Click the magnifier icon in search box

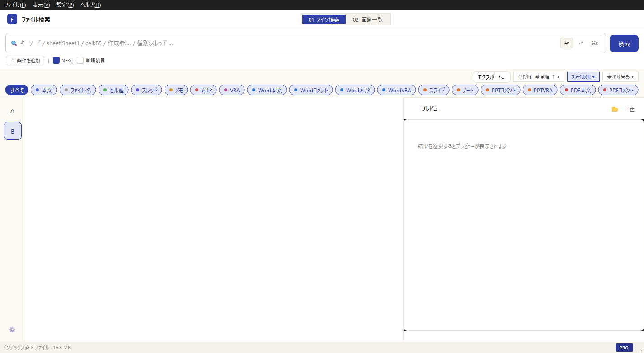click(x=14, y=43)
